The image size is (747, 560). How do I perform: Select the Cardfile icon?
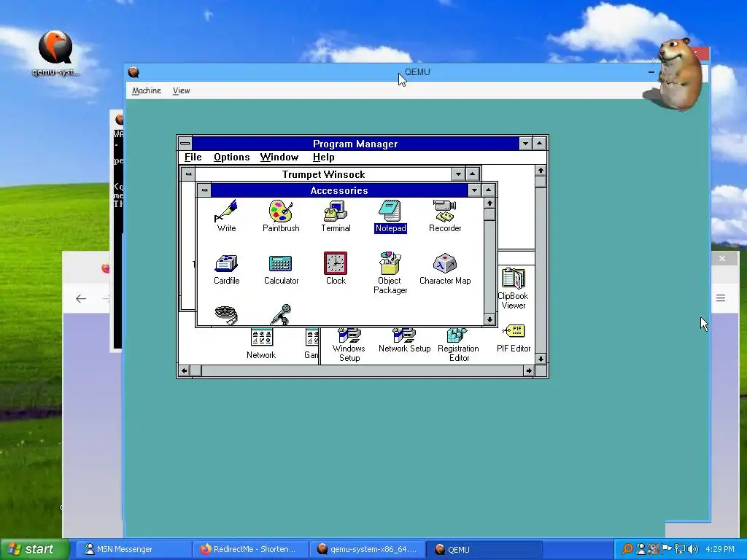(226, 268)
